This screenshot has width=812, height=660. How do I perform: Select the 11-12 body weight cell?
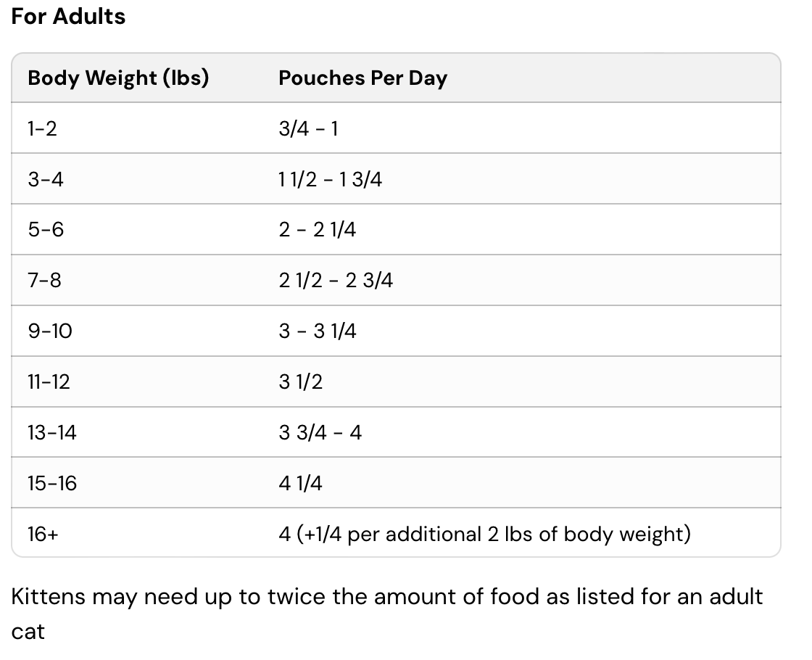point(49,381)
